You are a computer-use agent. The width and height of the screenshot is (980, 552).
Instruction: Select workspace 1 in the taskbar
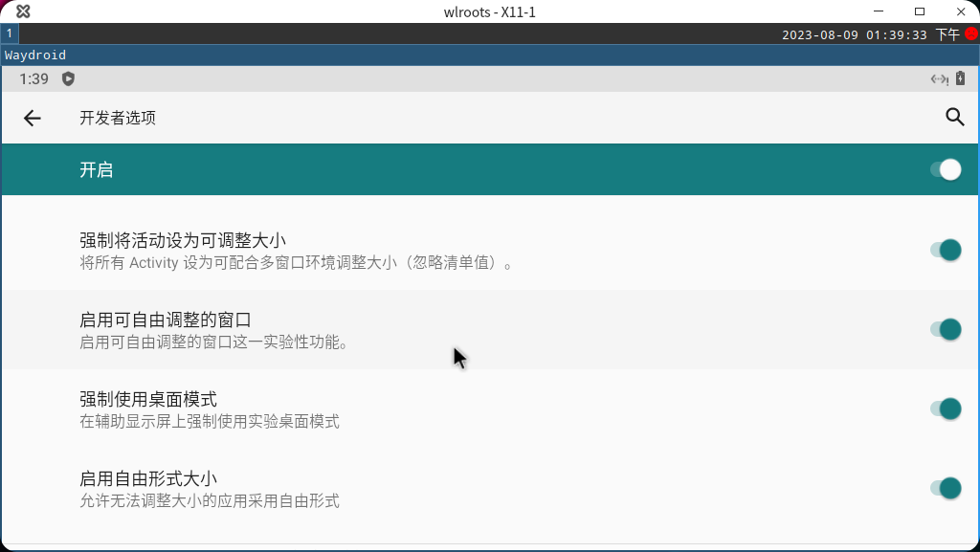pyautogui.click(x=9, y=32)
